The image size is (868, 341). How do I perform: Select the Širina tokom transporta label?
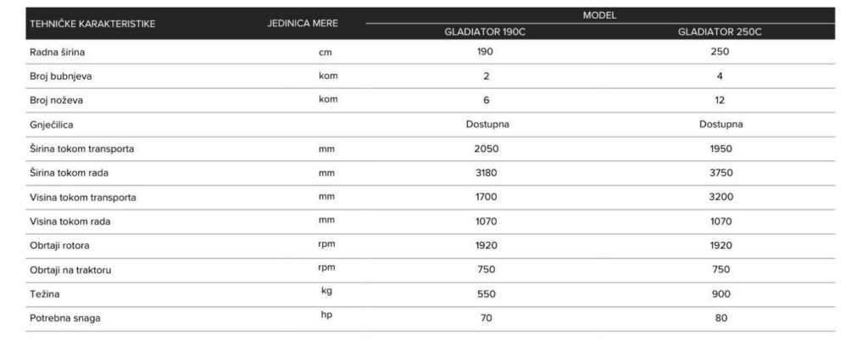tap(82, 148)
